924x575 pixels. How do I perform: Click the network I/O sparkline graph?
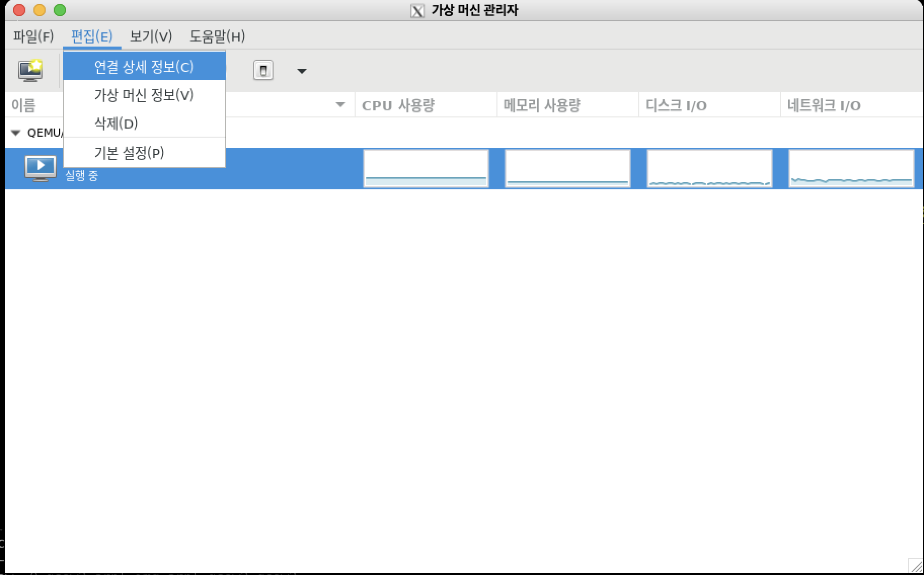click(x=851, y=168)
